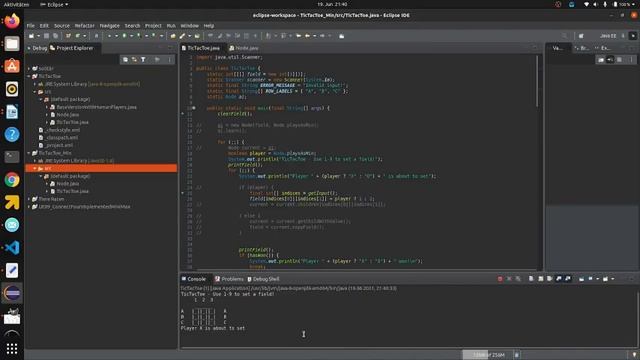The height and width of the screenshot is (360, 640).
Task: Click the Pin Console icon
Action: coord(581,279)
